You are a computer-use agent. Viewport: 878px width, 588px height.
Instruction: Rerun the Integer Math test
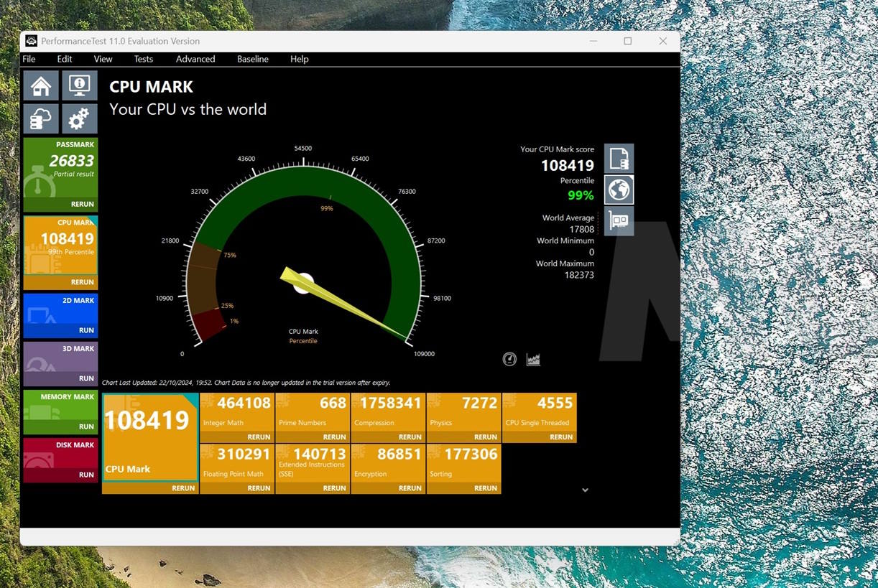(259, 437)
